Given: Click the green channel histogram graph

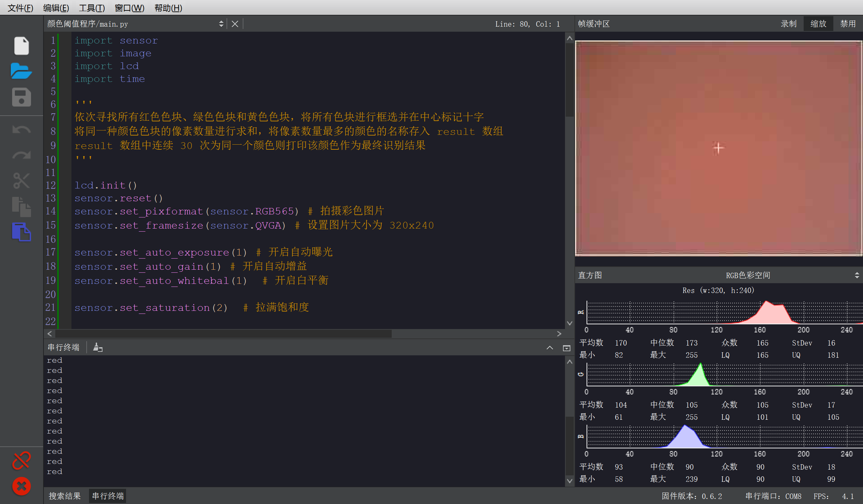Looking at the screenshot, I should coord(724,374).
